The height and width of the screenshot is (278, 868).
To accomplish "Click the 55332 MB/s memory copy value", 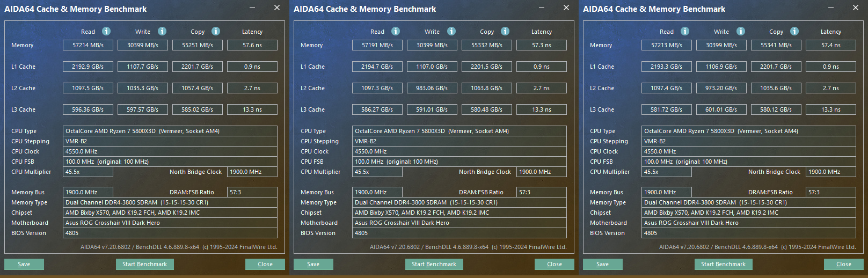I will tap(487, 45).
